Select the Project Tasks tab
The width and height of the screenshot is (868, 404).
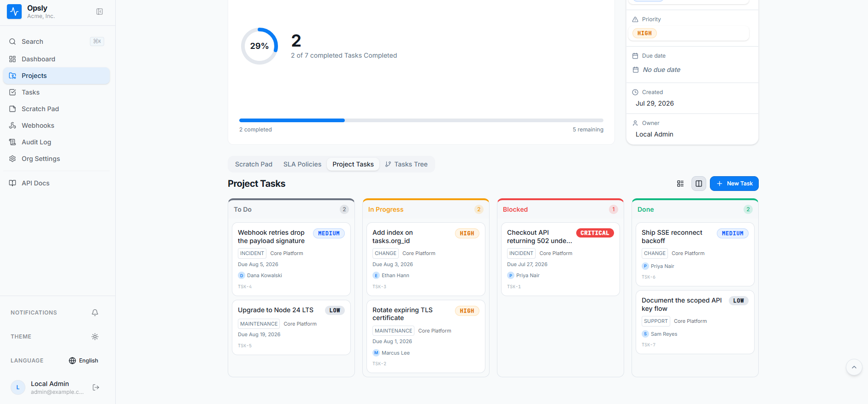point(353,164)
